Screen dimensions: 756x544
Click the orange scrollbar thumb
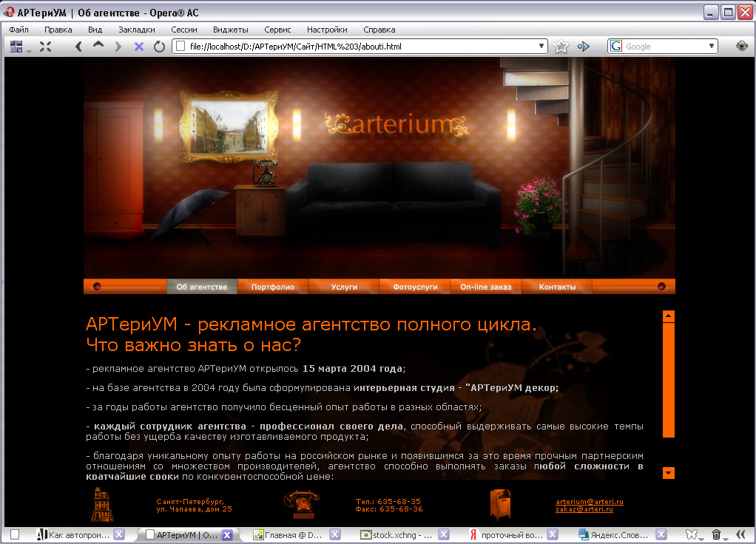pos(668,380)
